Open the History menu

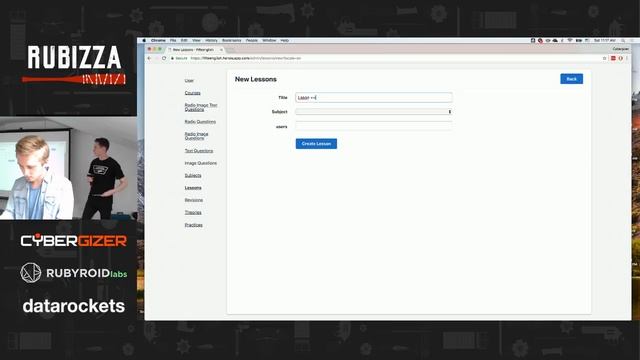tap(211, 40)
